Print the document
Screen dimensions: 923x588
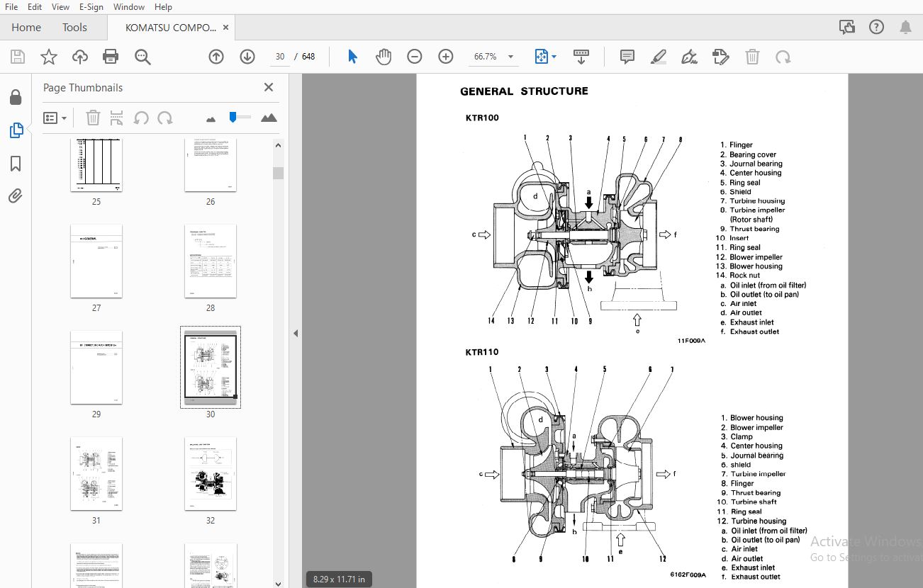111,57
